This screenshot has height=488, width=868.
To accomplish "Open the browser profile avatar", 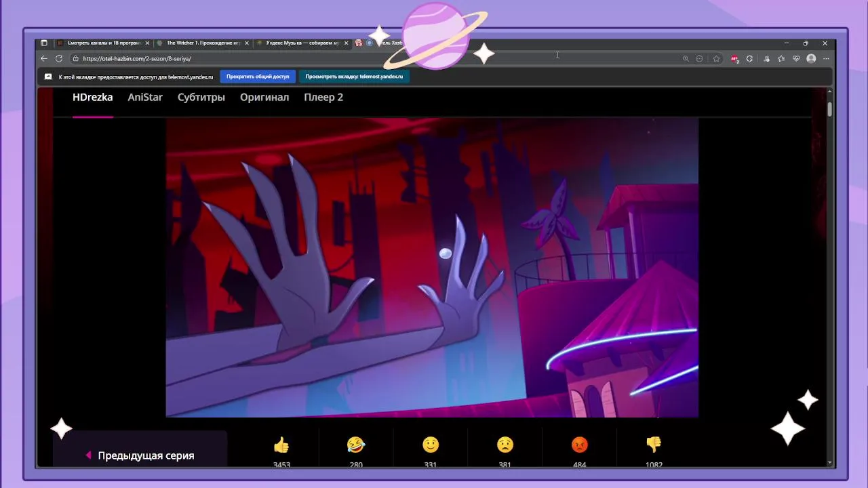I will pos(811,59).
